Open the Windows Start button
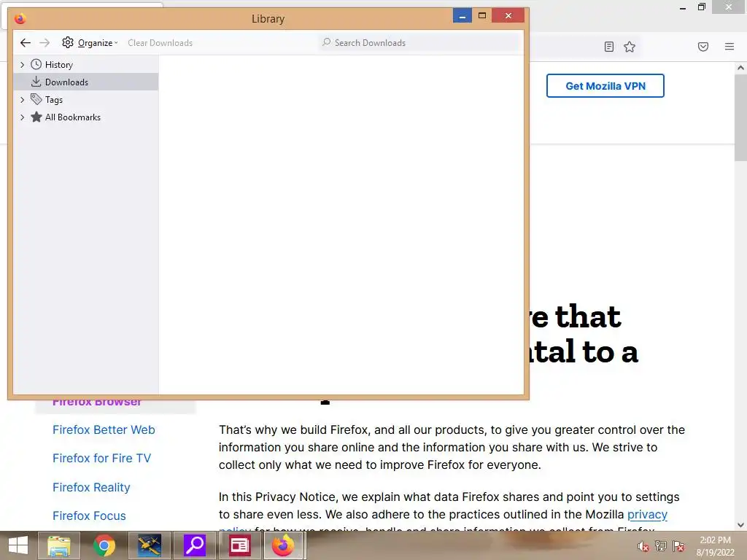Screen dimensions: 747x560 coord(18,545)
